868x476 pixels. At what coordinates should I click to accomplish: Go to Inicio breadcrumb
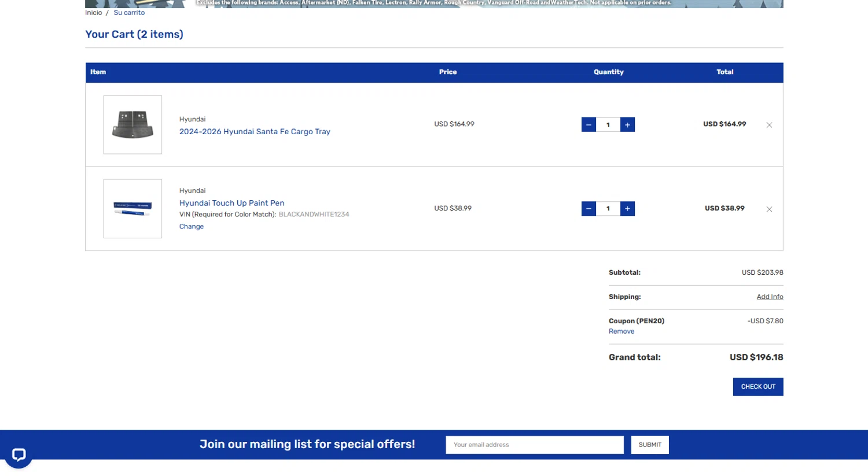(94, 13)
